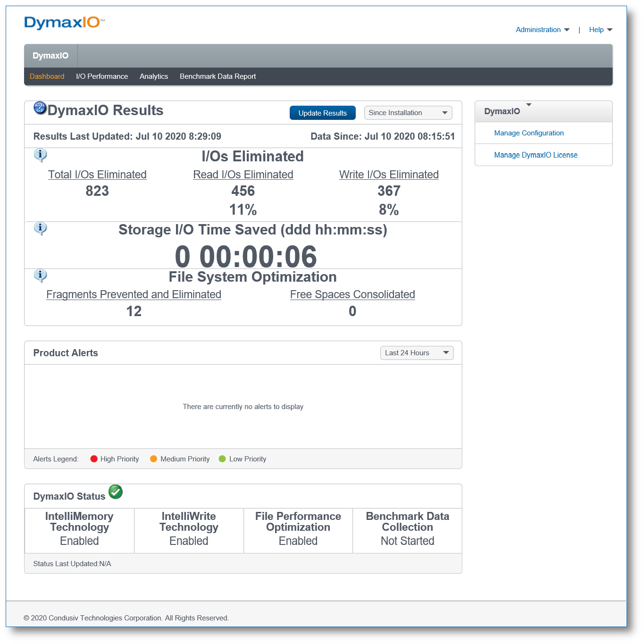Click Total I/Os Eliminated link

(97, 175)
